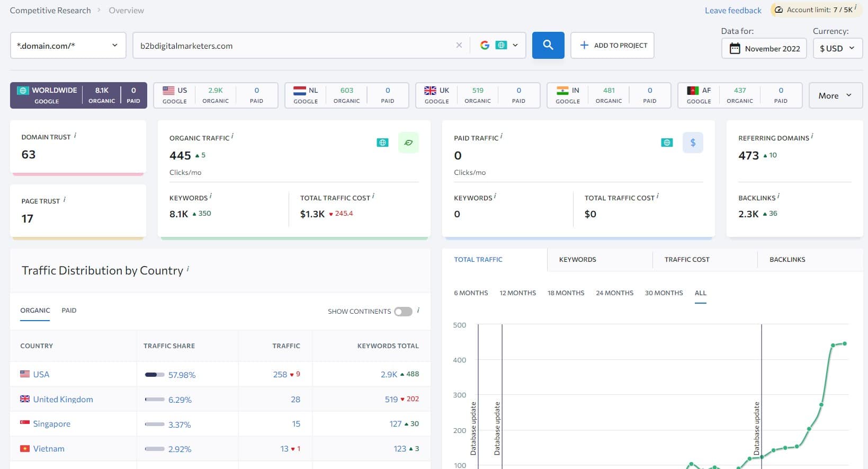The image size is (868, 469).
Task: Open the TOTAL TRAFFIC chart tab
Action: pyautogui.click(x=478, y=260)
